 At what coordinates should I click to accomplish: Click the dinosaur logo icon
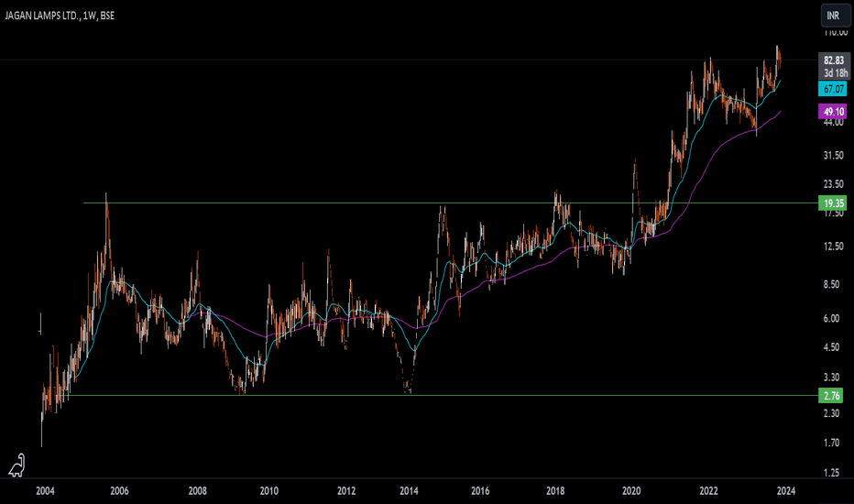tap(16, 465)
